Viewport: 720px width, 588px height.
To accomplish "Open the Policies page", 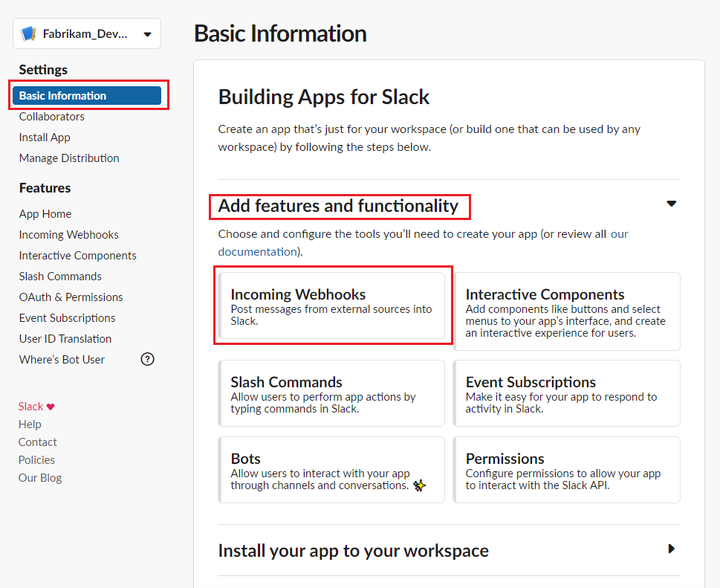I will (36, 459).
